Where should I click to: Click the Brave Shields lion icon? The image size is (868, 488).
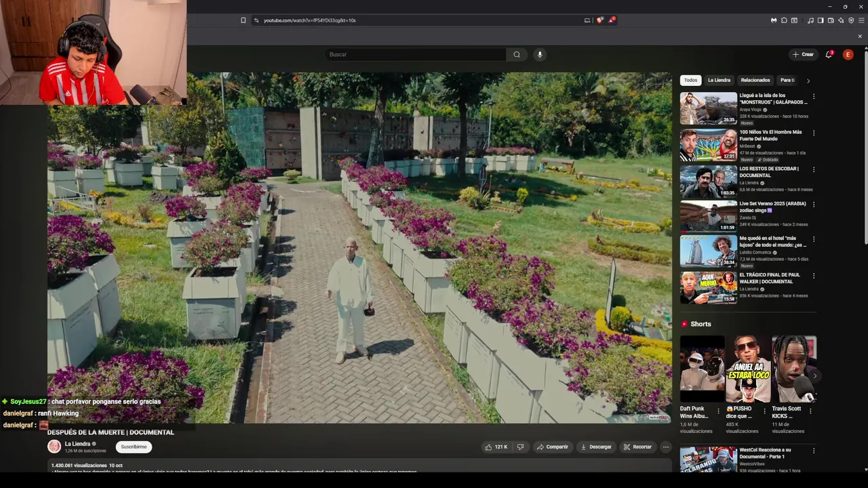tap(599, 20)
